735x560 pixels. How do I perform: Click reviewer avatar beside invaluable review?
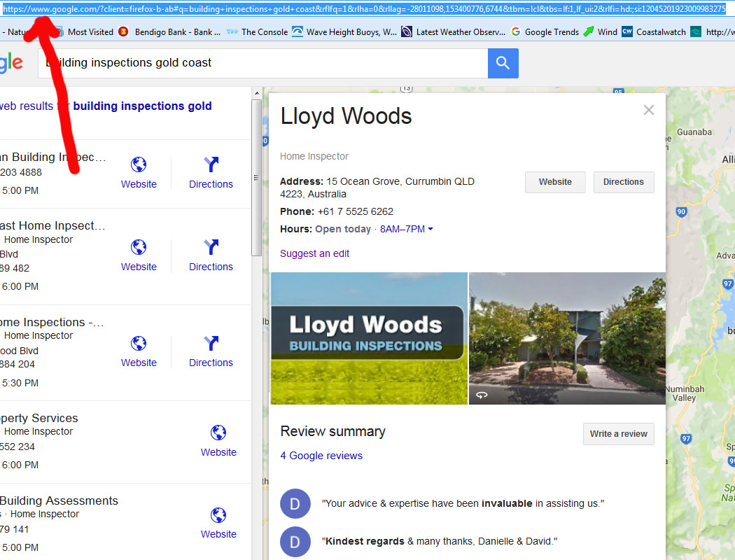295,504
